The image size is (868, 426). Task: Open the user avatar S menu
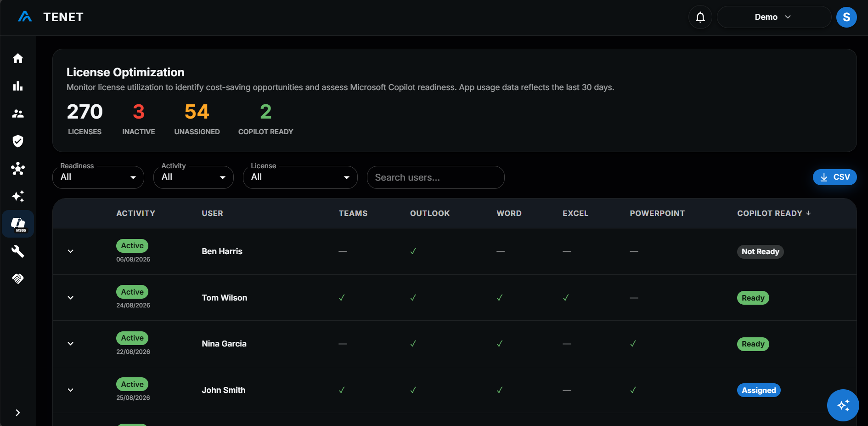coord(846,17)
